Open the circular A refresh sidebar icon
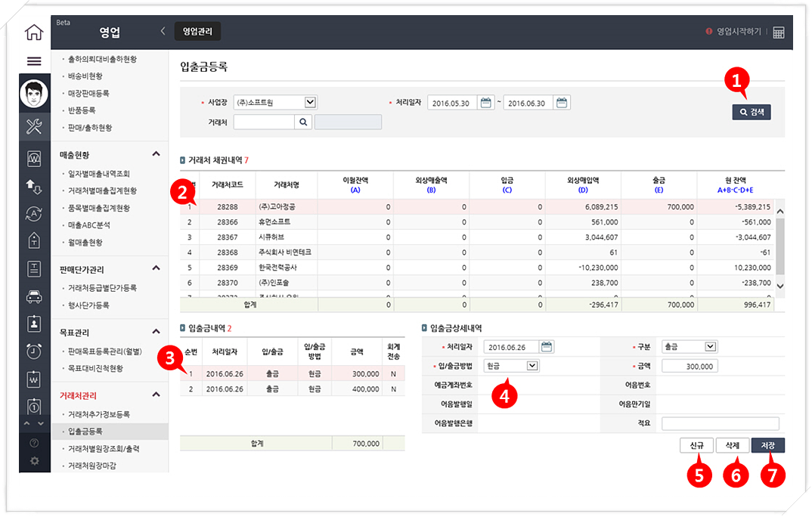 click(x=34, y=213)
